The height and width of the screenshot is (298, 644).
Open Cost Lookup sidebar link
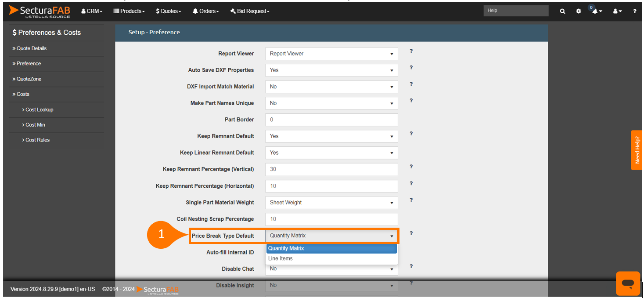pyautogui.click(x=40, y=109)
